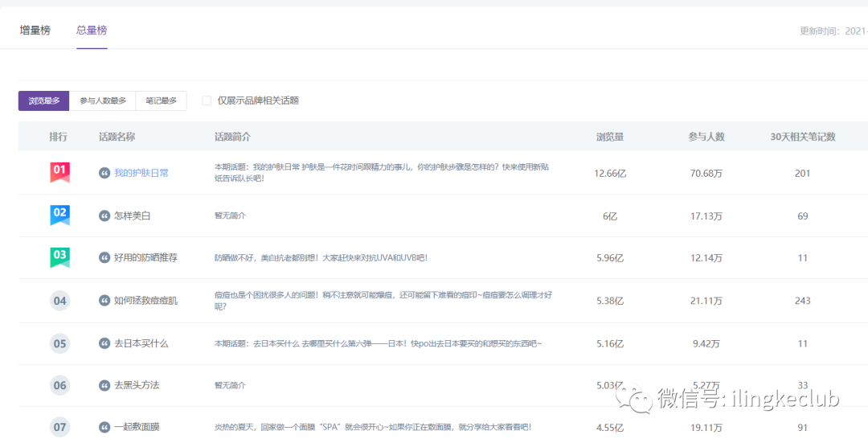Viewport: 868px width, 439px height.
Task: Click the 30天相关笔记数 column header
Action: tap(803, 137)
